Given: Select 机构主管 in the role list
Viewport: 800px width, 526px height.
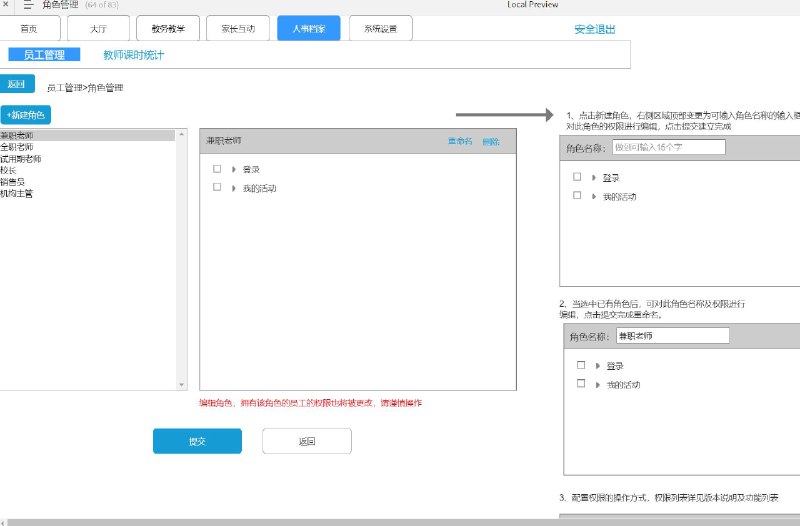Looking at the screenshot, I should coord(16,193).
